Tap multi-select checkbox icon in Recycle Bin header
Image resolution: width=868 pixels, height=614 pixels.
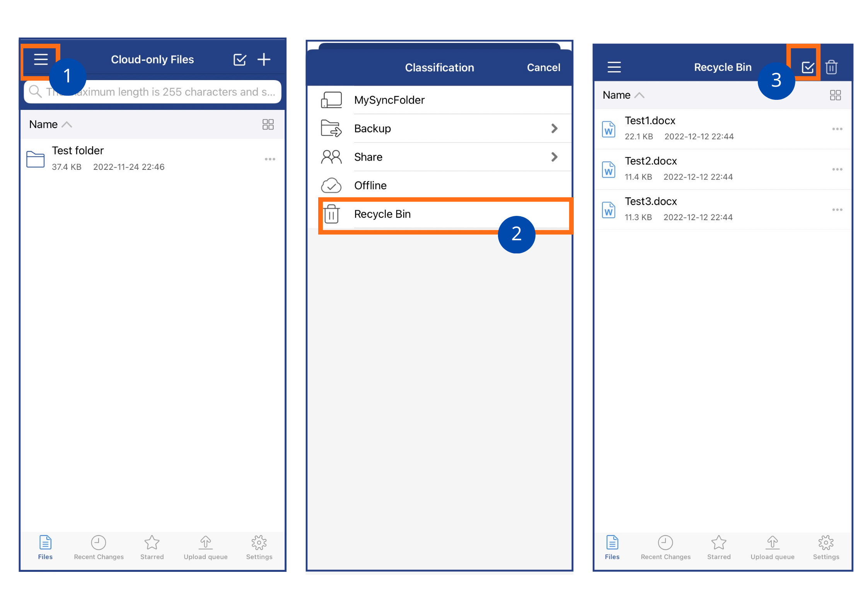808,67
